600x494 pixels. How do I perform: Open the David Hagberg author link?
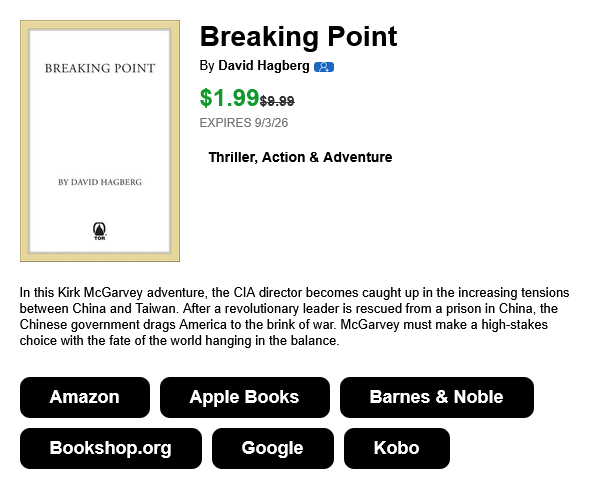click(264, 66)
